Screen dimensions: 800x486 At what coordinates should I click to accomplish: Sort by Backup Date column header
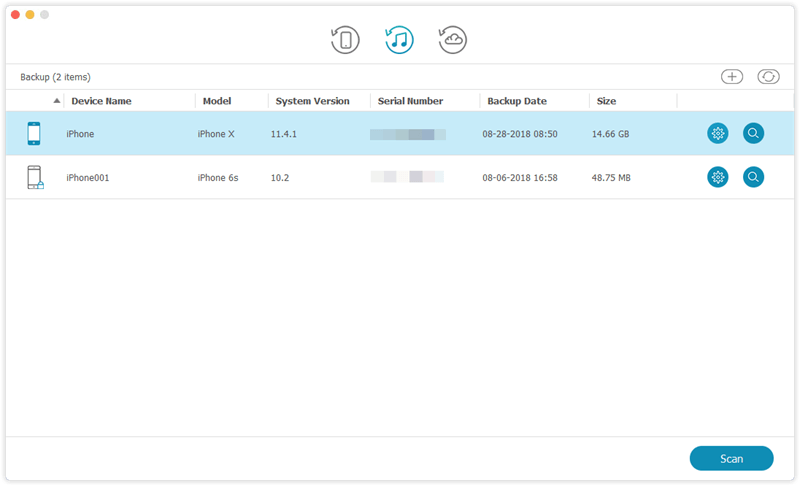pyautogui.click(x=517, y=101)
